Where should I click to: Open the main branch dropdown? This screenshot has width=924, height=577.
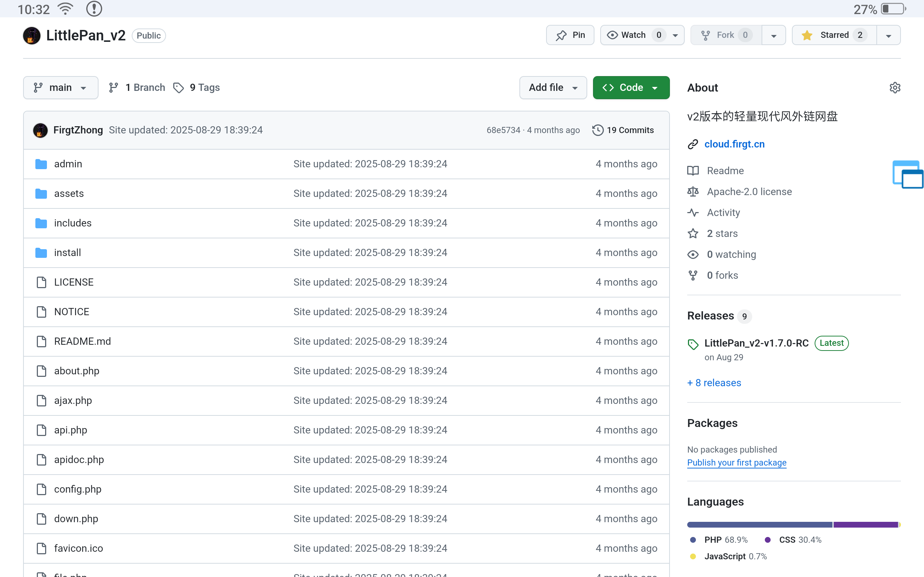[61, 88]
